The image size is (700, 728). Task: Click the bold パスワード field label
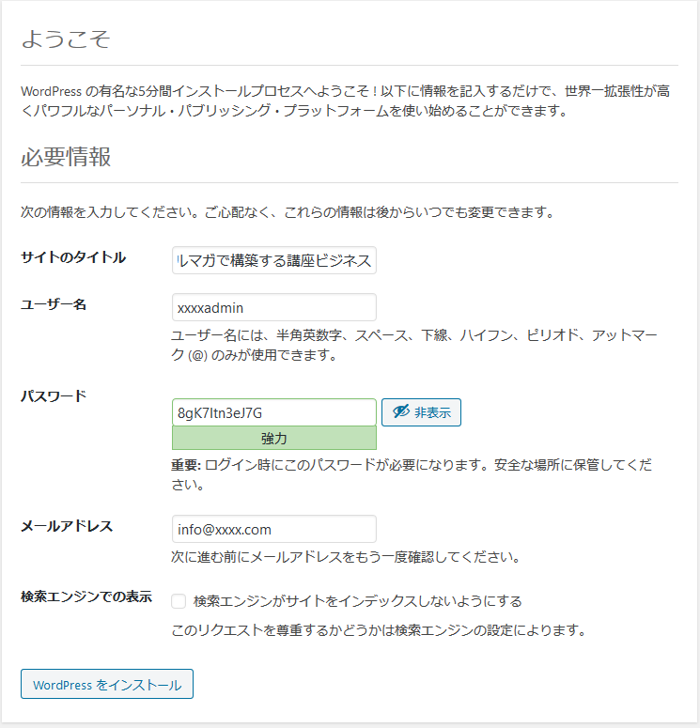pos(54,395)
